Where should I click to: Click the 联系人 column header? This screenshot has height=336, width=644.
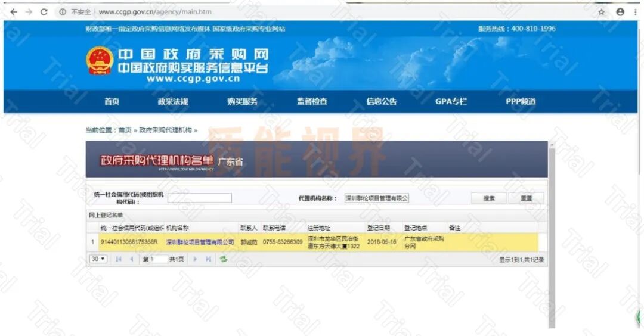click(x=249, y=228)
